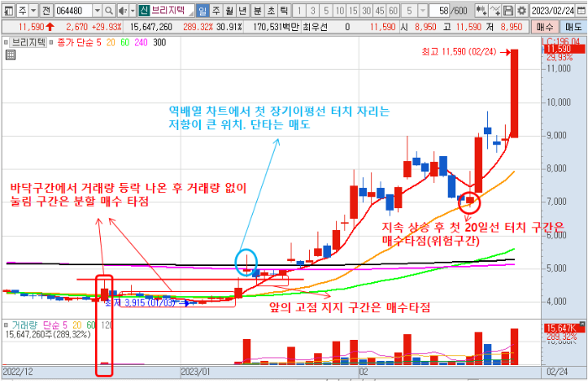Click the grid data-table icon under chart title
The width and height of the screenshot is (588, 381).
[10, 55]
